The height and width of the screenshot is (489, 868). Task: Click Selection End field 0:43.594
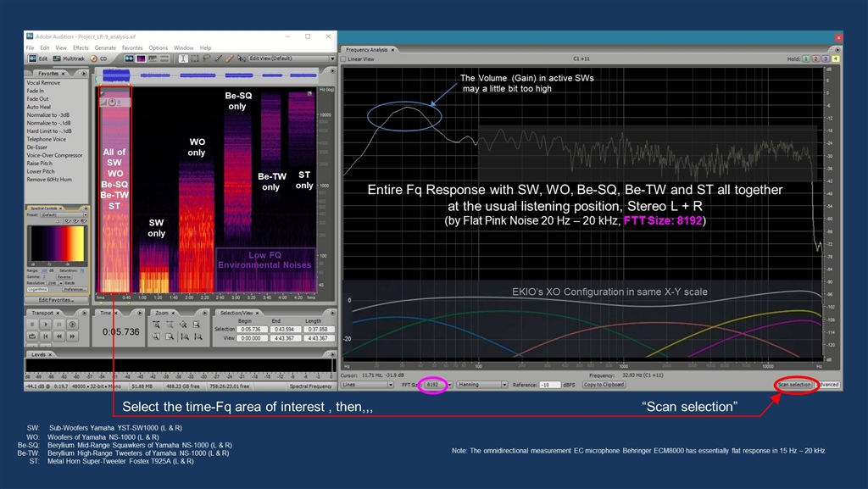pyautogui.click(x=284, y=329)
